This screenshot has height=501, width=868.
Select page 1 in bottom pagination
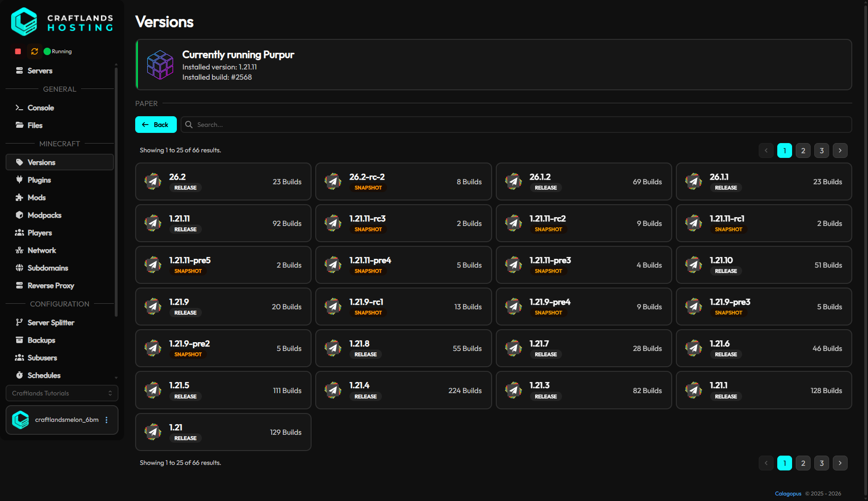point(785,463)
